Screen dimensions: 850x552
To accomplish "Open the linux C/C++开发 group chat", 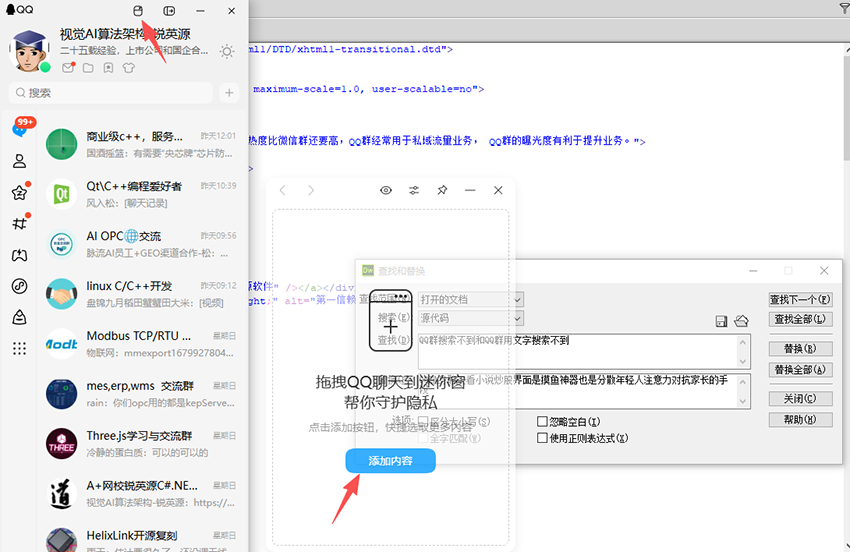I will click(x=142, y=294).
